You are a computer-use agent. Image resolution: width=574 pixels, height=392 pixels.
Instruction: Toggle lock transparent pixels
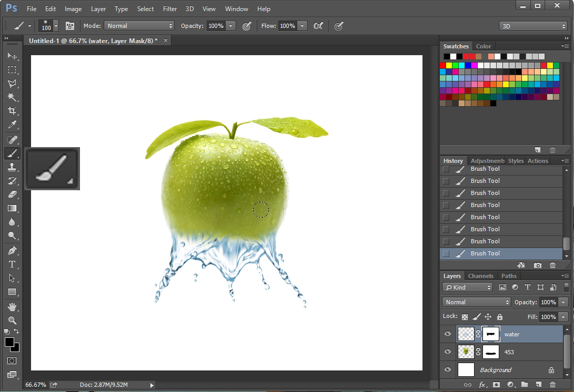click(465, 317)
